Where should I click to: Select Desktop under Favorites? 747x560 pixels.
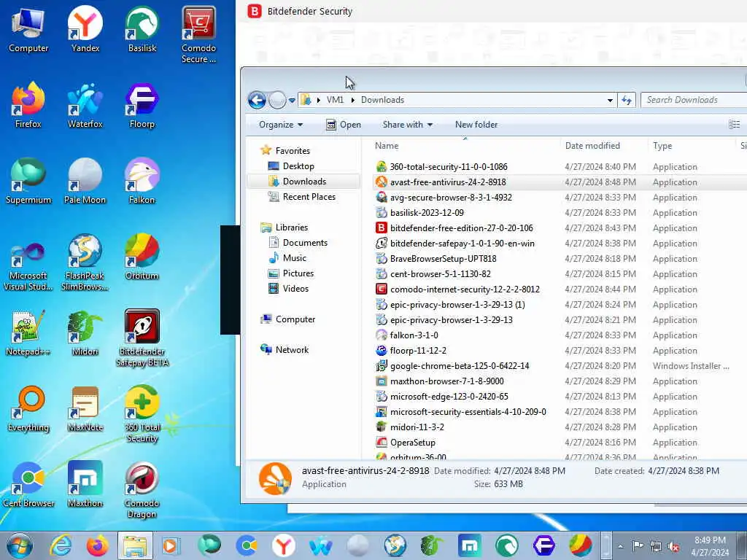(298, 166)
